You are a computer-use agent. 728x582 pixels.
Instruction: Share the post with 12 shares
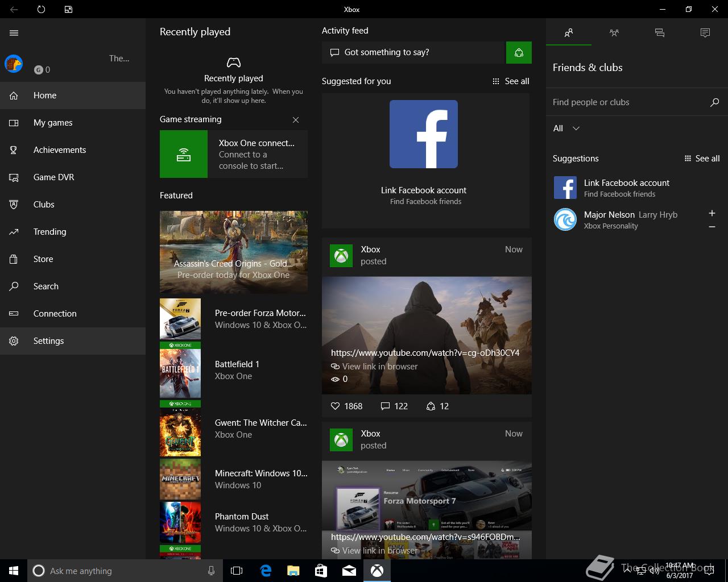(x=437, y=406)
